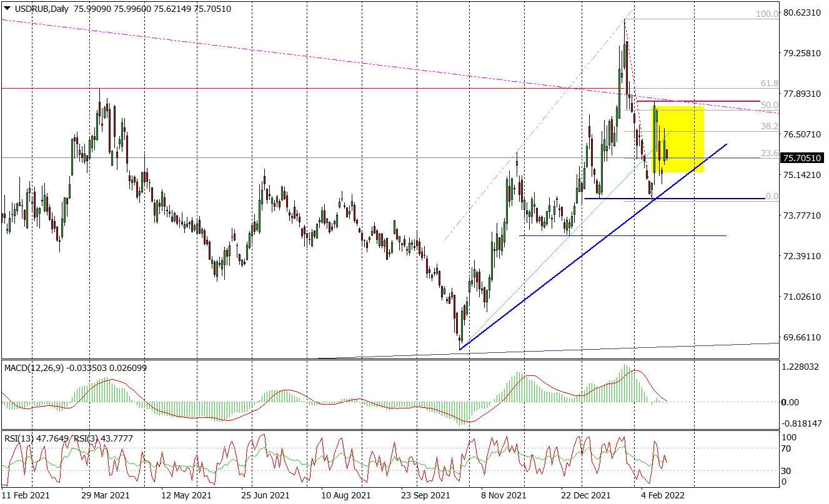This screenshot has height=504, width=829.
Task: Select the Fibonacci 100.0 level label
Action: click(x=768, y=14)
